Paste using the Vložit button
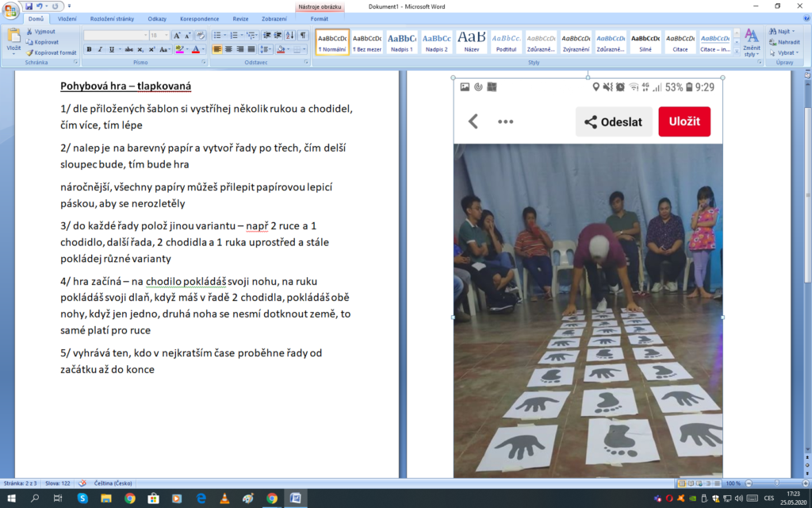812x508 pixels. 13,41
